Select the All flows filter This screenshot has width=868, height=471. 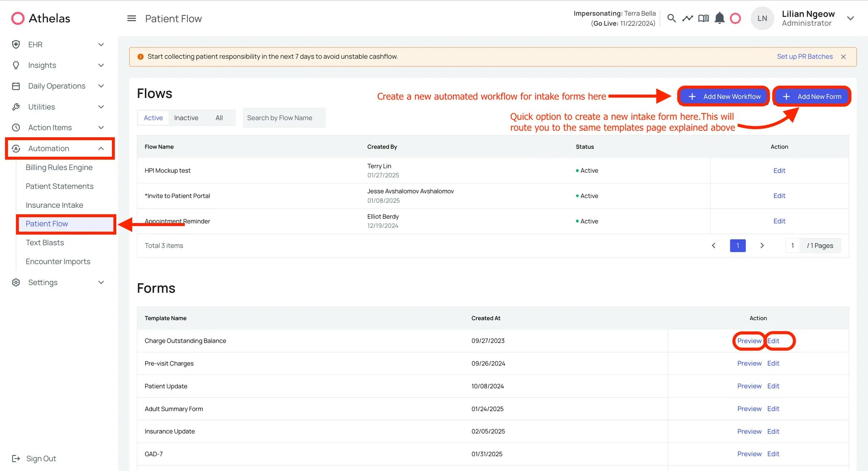click(x=219, y=118)
